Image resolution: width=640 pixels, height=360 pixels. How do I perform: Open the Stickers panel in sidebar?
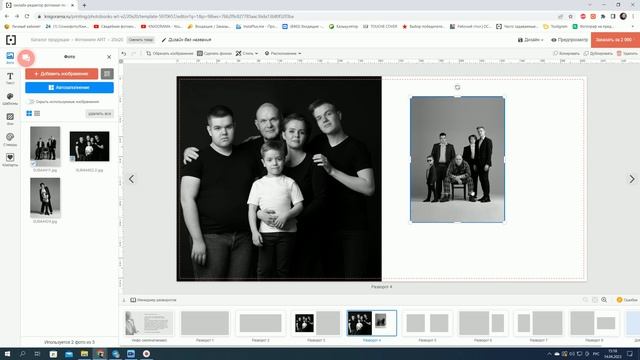point(10,139)
